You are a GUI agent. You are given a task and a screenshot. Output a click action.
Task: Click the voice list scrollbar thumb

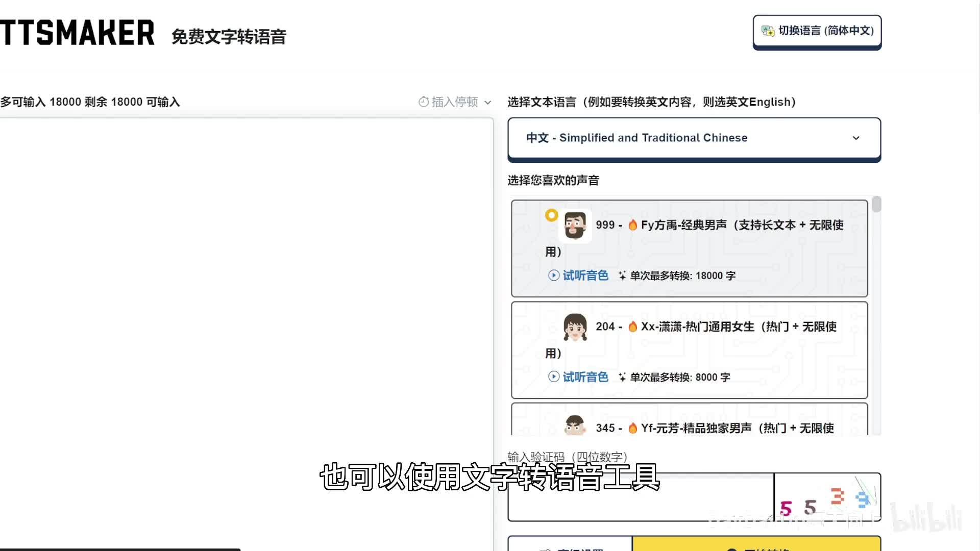(876, 205)
